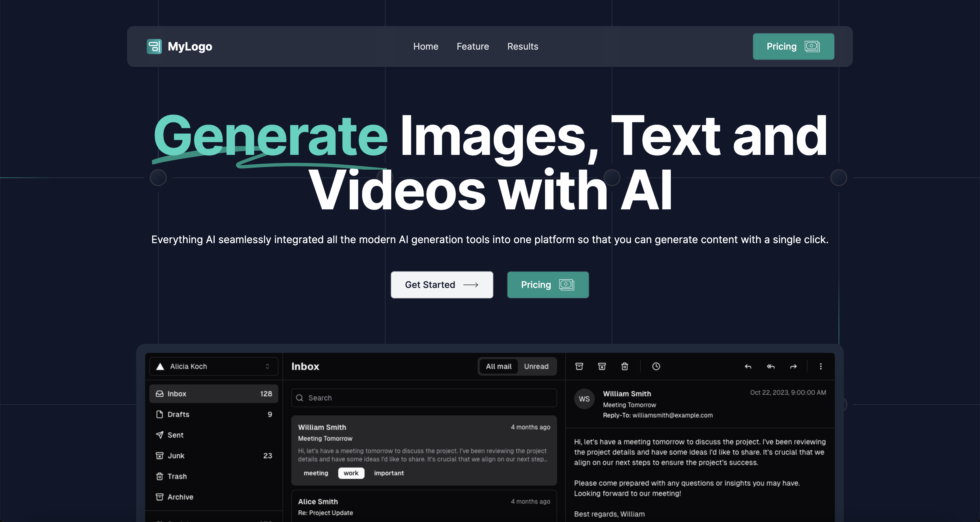Click the snooze clock icon

[656, 366]
